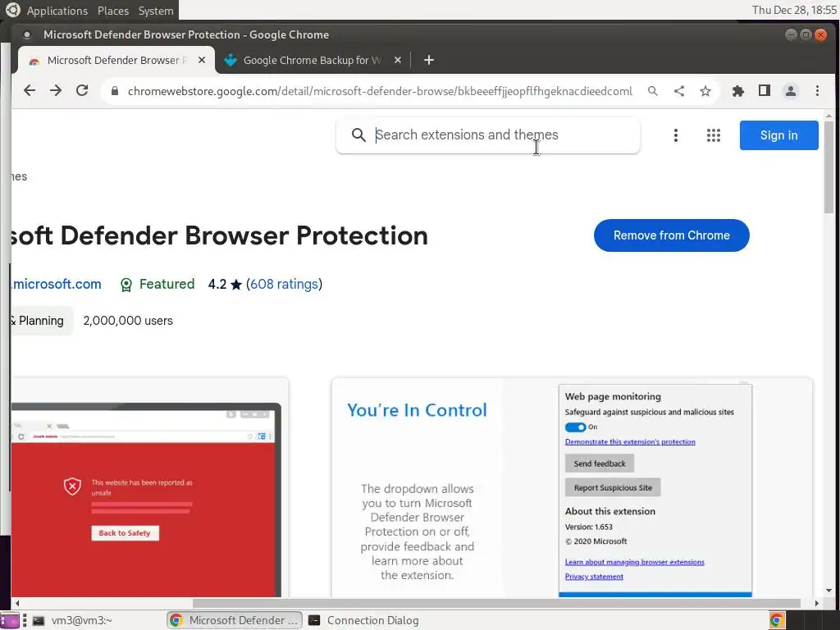Close the Microsoft Defender Browser tab
This screenshot has width=840, height=630.
click(x=202, y=60)
